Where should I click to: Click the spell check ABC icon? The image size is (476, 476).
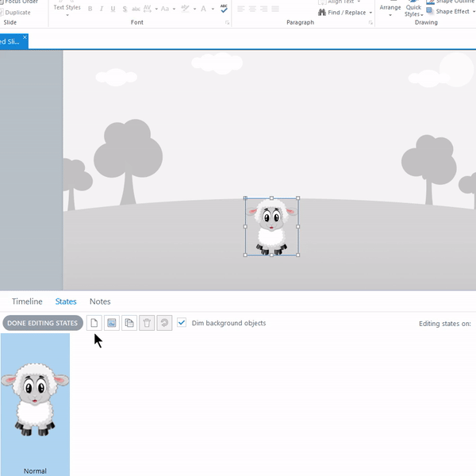pyautogui.click(x=224, y=9)
